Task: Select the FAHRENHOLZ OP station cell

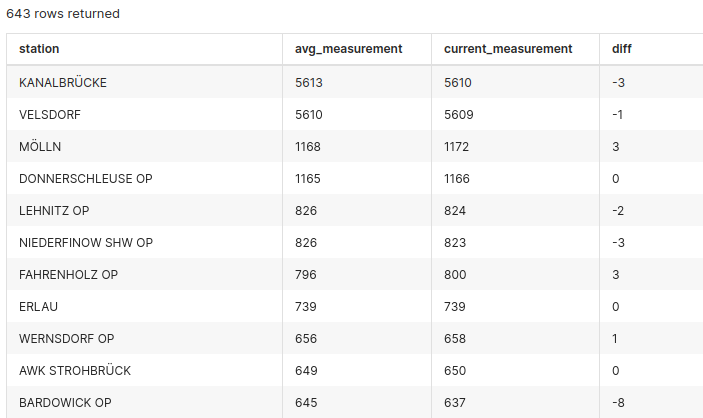Action: click(x=69, y=274)
